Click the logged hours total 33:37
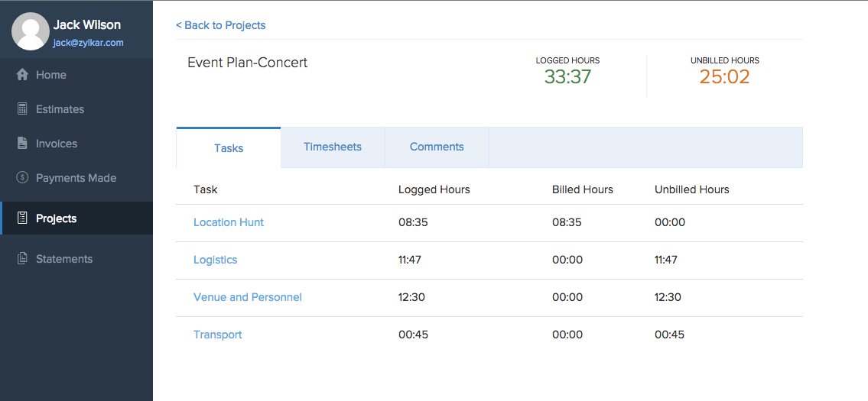This screenshot has width=868, height=401. [x=567, y=76]
